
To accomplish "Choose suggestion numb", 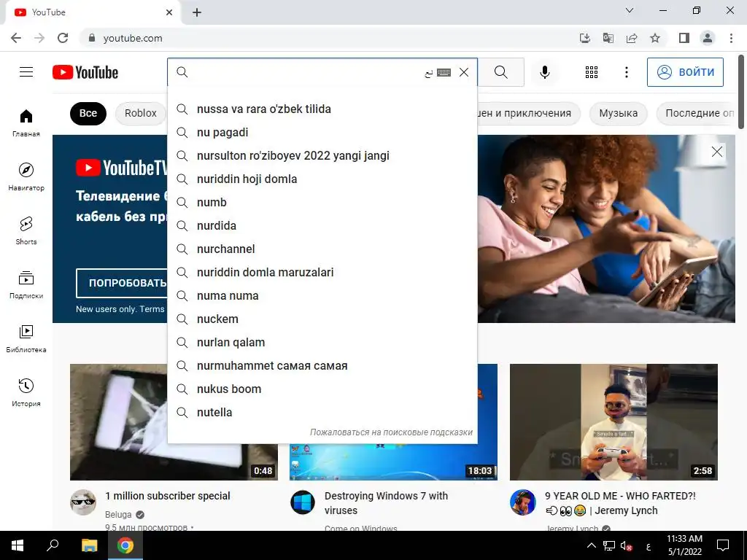I will (322, 203).
